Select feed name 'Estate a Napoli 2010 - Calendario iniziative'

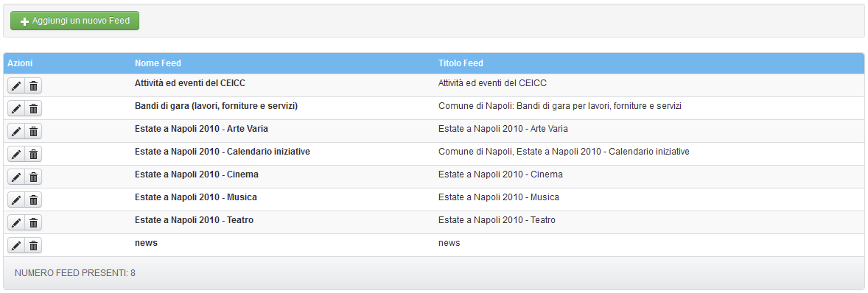[222, 151]
